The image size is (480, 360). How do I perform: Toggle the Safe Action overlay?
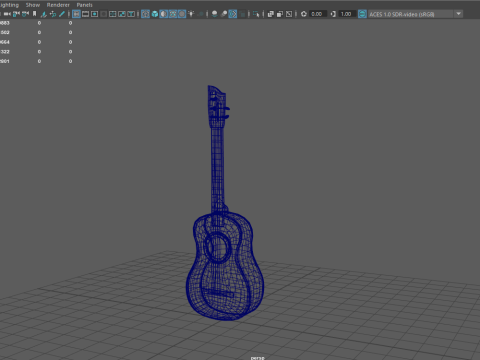click(x=122, y=14)
